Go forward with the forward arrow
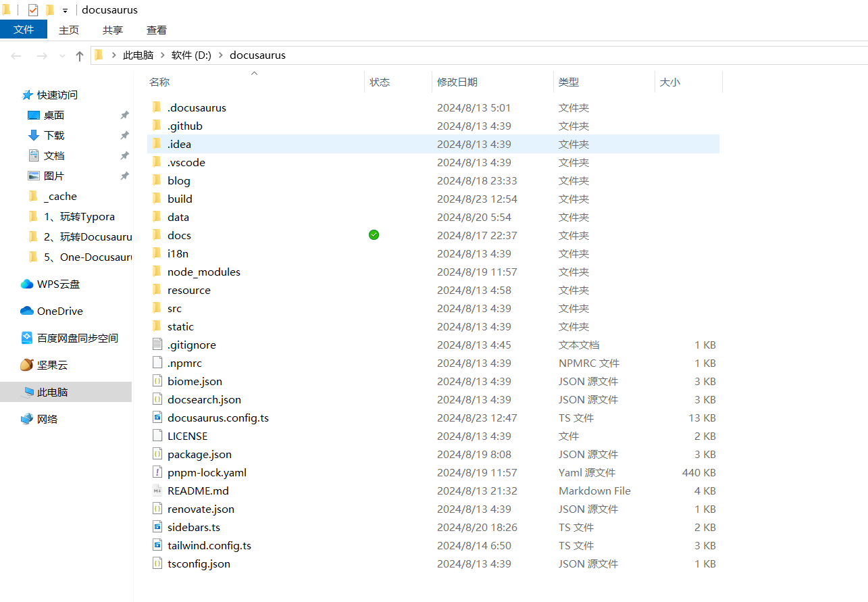868x602 pixels. point(42,56)
